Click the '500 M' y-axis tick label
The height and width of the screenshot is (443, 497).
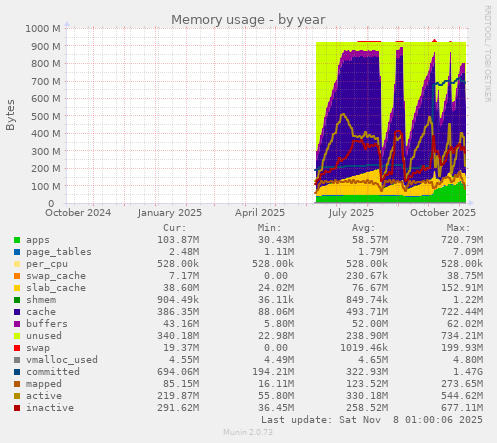pos(46,117)
